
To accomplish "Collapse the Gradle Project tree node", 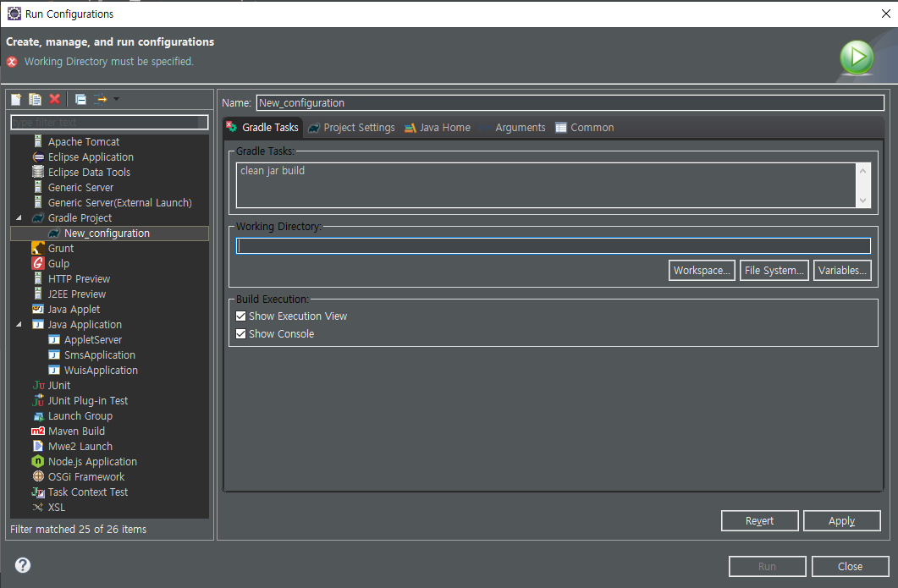I will pos(19,217).
